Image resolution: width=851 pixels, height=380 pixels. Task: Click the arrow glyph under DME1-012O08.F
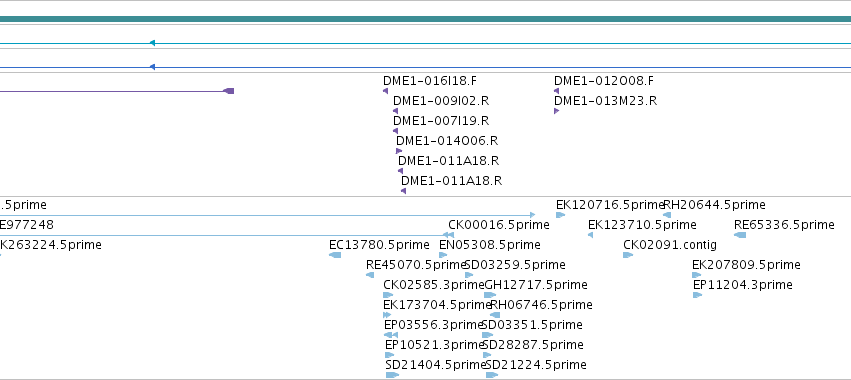click(556, 91)
